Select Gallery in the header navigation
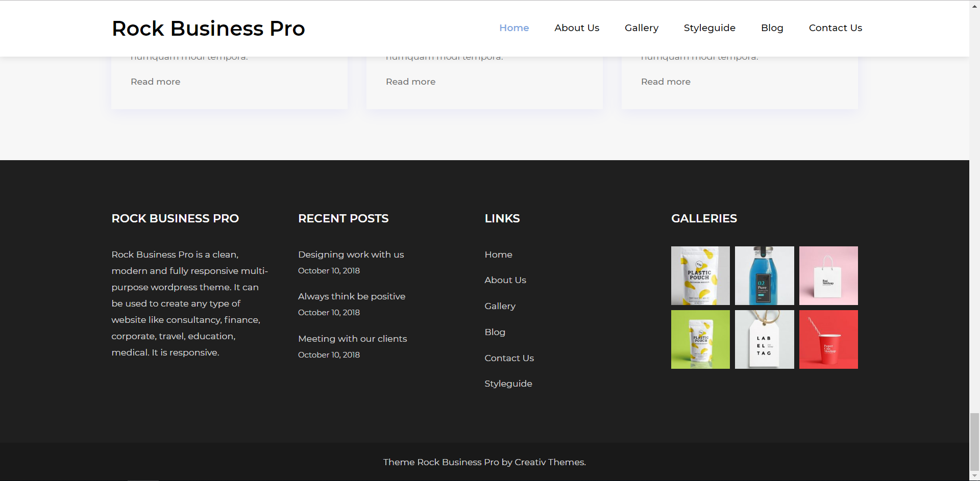Image resolution: width=980 pixels, height=481 pixels. tap(641, 28)
